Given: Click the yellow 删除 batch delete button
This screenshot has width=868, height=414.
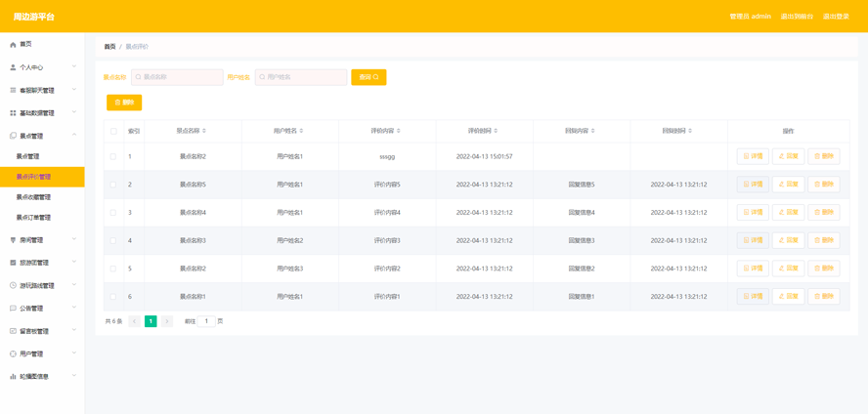Looking at the screenshot, I should pyautogui.click(x=124, y=103).
